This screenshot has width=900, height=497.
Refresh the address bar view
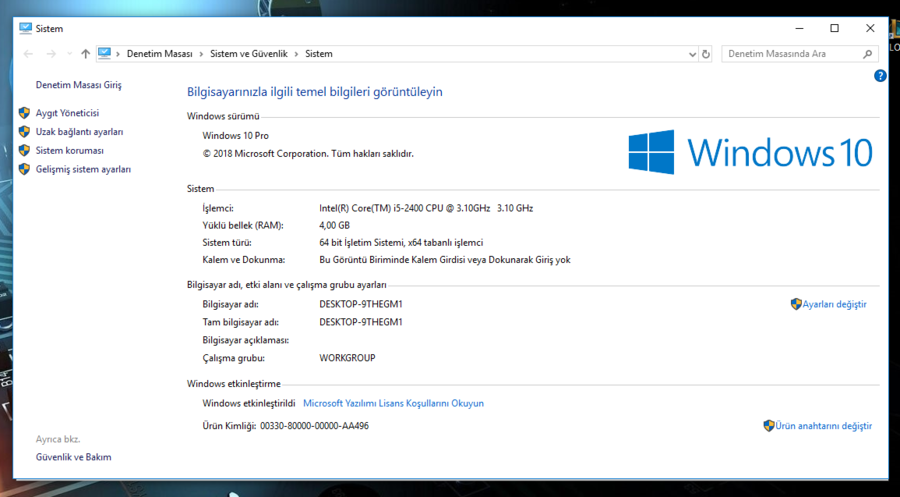706,54
